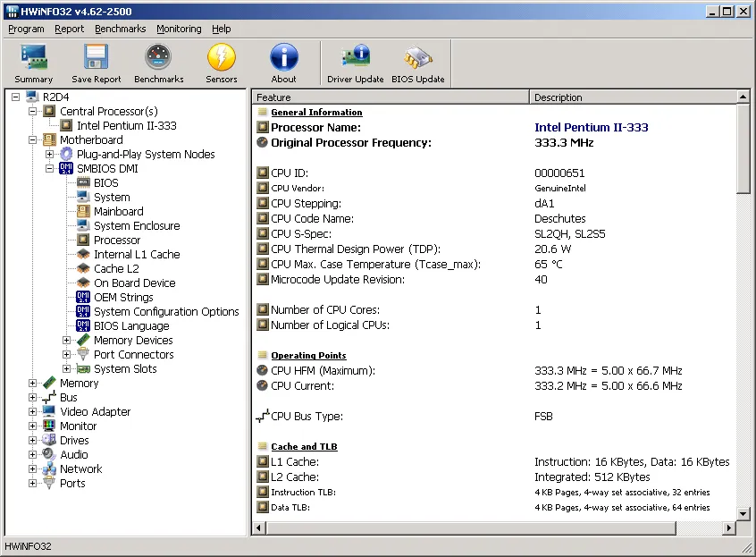Screen dimensions: 756x557
Task: Collapse the Central Processor(s) node
Action: coord(32,112)
